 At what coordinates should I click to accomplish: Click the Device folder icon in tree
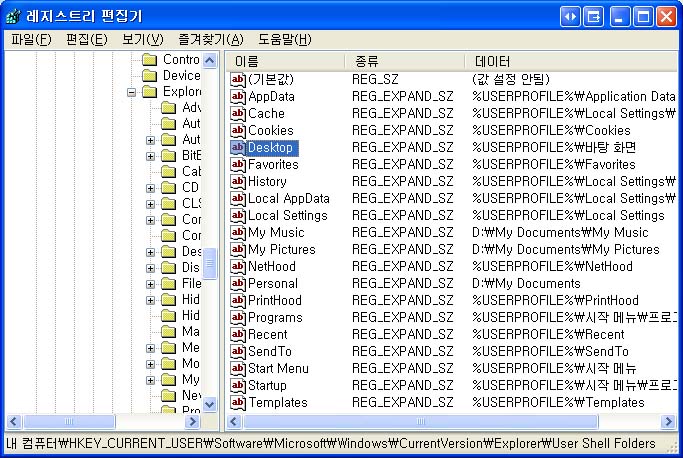click(150, 76)
